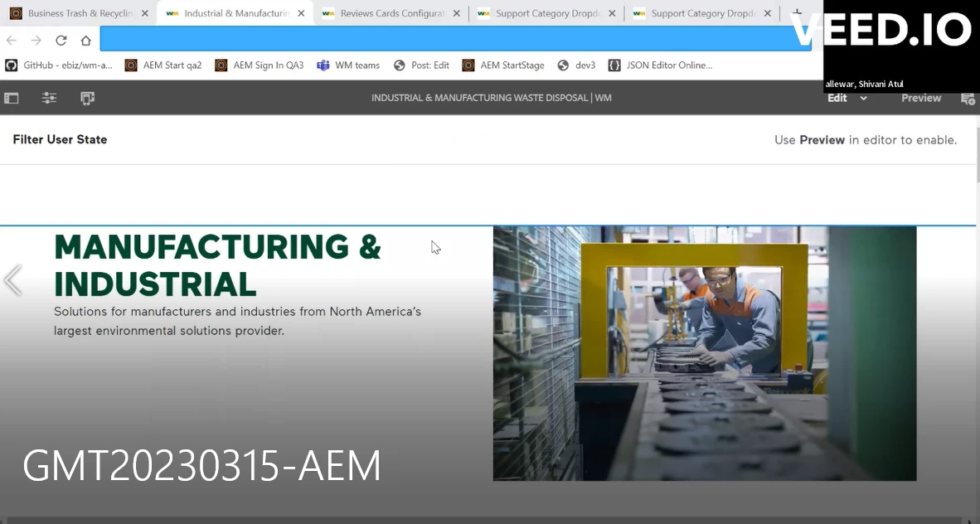
Task: Open JSON Editor Online bookmark
Action: pyautogui.click(x=660, y=65)
